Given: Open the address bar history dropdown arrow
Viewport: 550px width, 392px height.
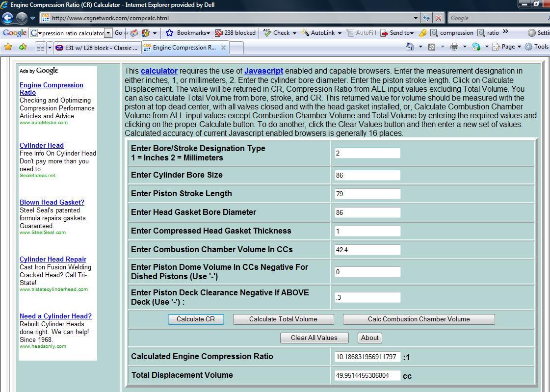Looking at the screenshot, I should click(x=416, y=18).
